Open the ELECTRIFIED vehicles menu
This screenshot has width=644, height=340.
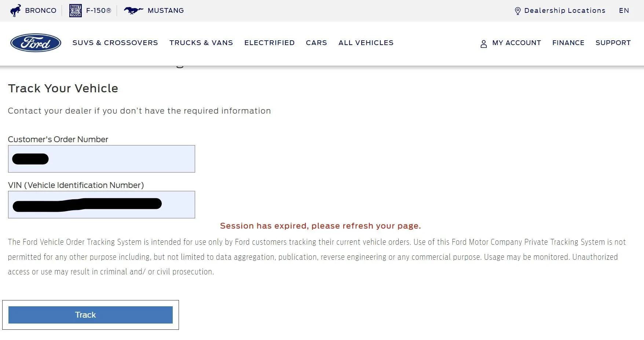[x=270, y=43]
